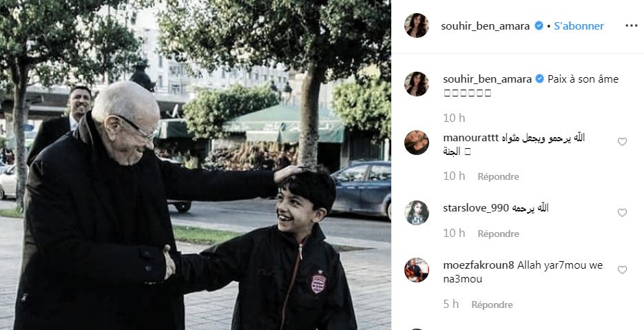Open the caption author's profile avatar
This screenshot has width=644, height=330.
pyautogui.click(x=417, y=84)
